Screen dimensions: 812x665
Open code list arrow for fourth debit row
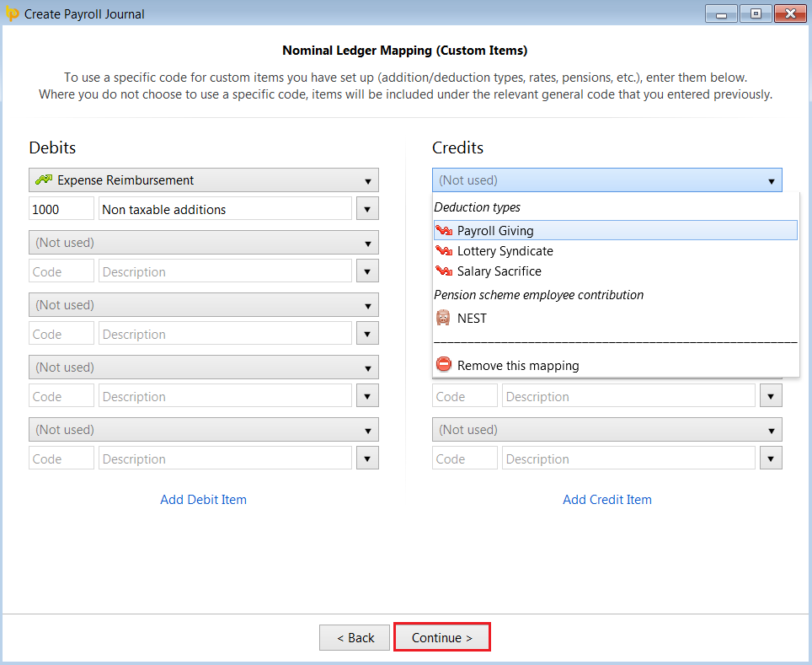click(367, 396)
